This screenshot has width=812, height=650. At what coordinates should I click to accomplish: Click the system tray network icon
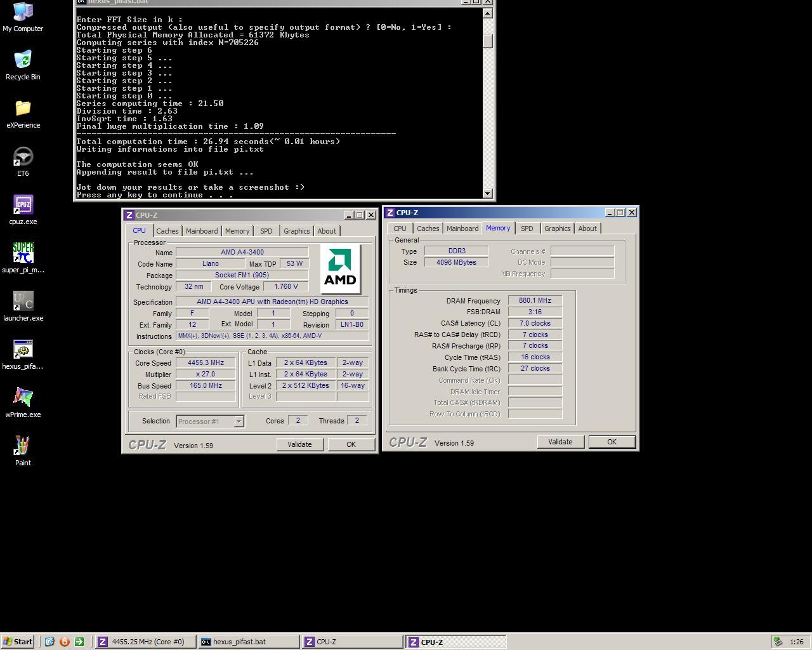click(778, 642)
